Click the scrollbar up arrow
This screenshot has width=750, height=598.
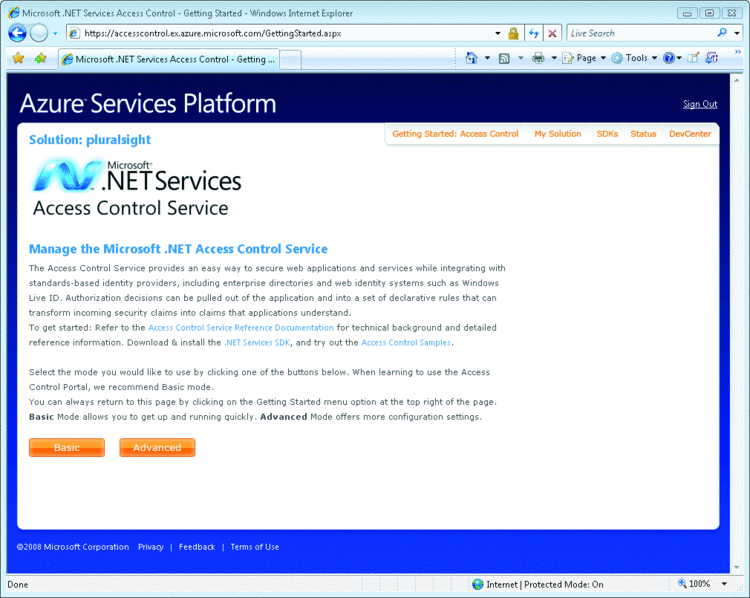click(x=737, y=80)
